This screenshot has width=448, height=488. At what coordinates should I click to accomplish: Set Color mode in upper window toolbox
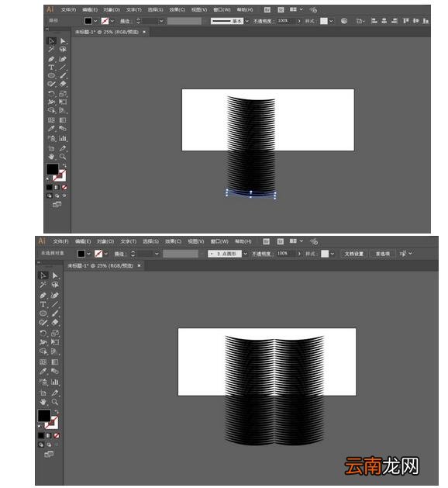(49, 187)
